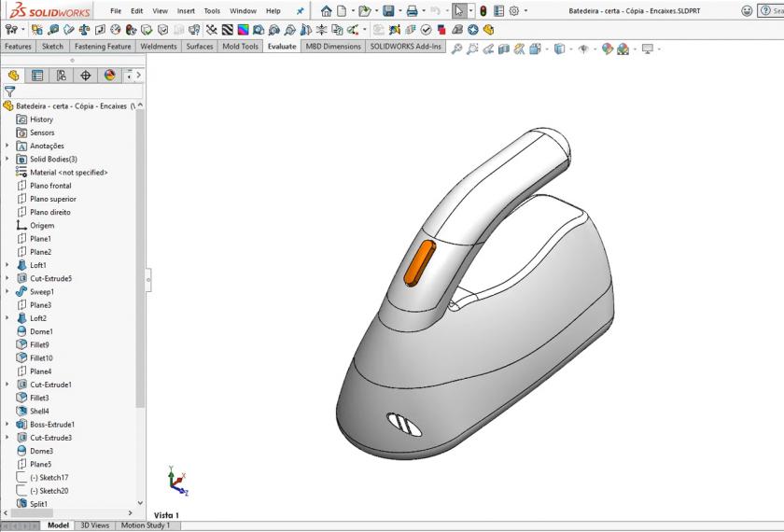Open the Insert menu

pos(186,11)
